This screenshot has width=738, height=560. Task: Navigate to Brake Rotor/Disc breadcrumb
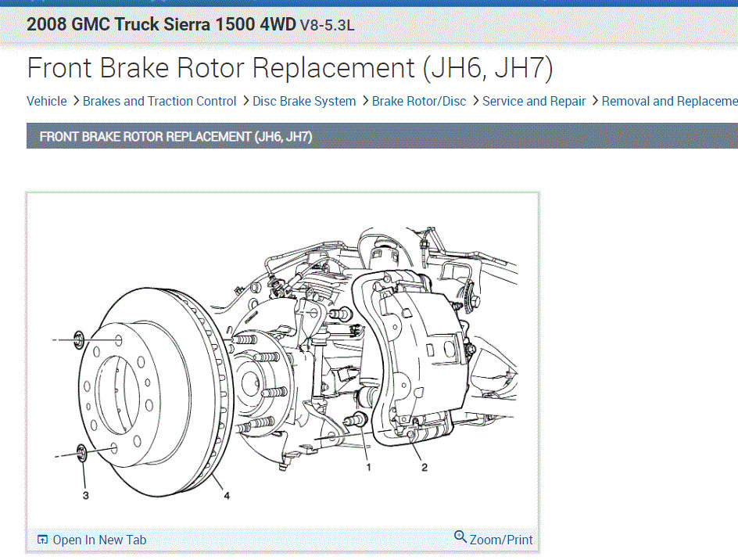pyautogui.click(x=419, y=101)
